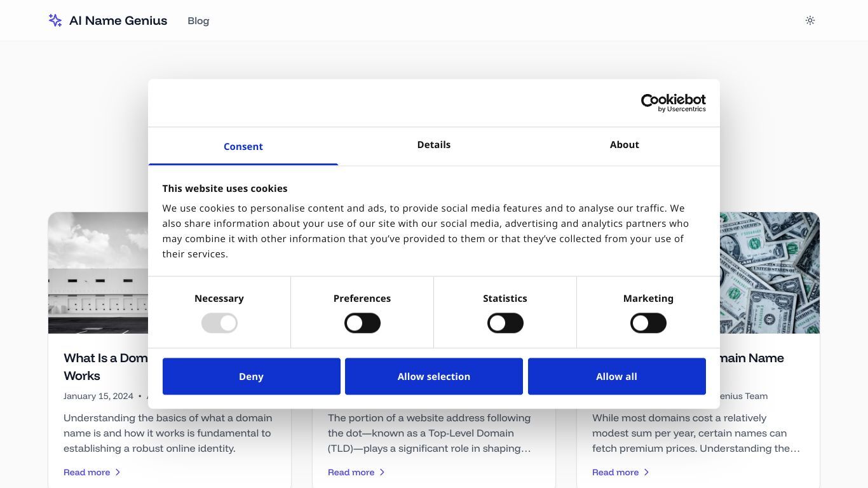
Task: Toggle the light/dark theme sun icon
Action: click(x=810, y=20)
